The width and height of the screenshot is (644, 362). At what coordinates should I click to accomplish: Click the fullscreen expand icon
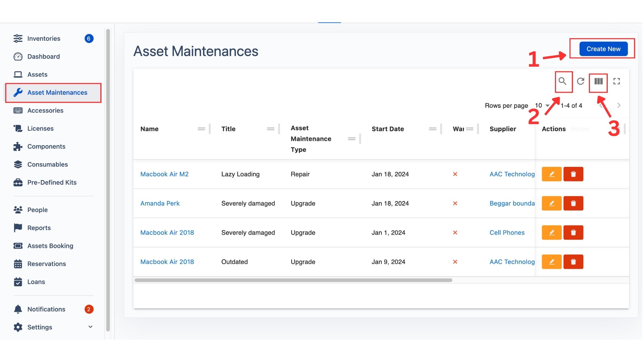pos(617,81)
